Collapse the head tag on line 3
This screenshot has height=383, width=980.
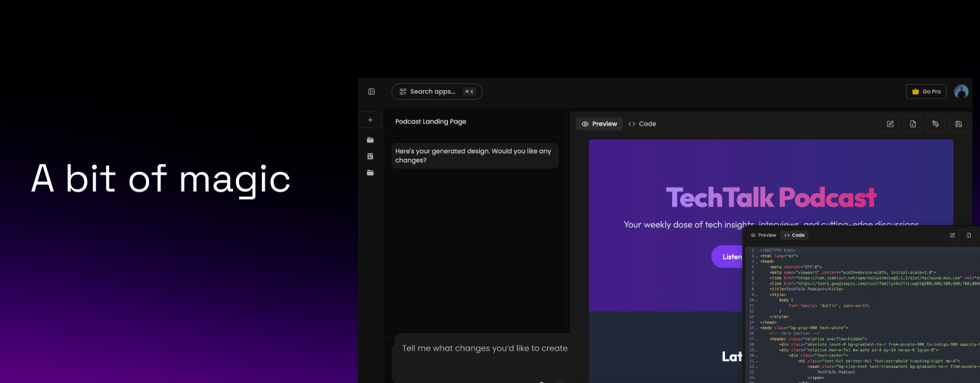(757, 262)
